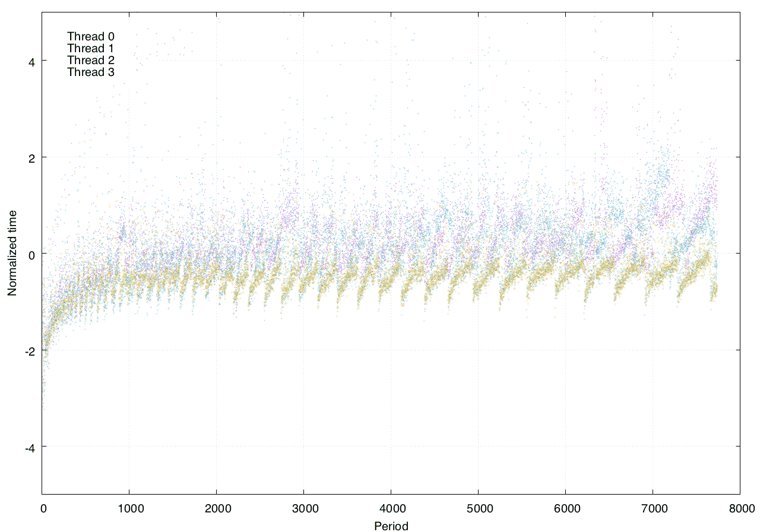Click the x-axis tick label 2000
This screenshot has height=532, width=760.
tap(217, 509)
